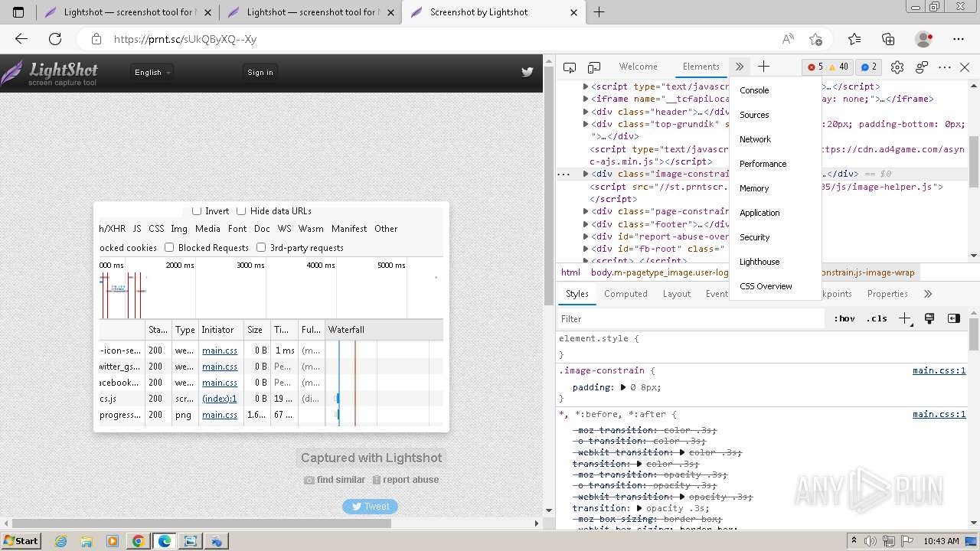This screenshot has height=551, width=980.
Task: Click the Styles Filter input field
Action: [691, 318]
